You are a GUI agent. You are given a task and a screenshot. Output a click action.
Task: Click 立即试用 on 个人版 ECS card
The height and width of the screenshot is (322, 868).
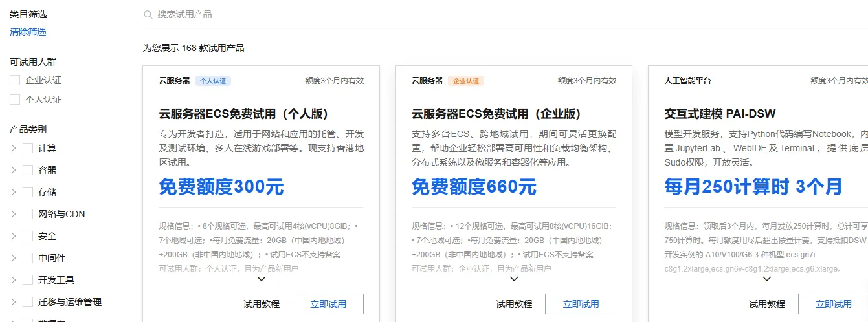pyautogui.click(x=328, y=304)
